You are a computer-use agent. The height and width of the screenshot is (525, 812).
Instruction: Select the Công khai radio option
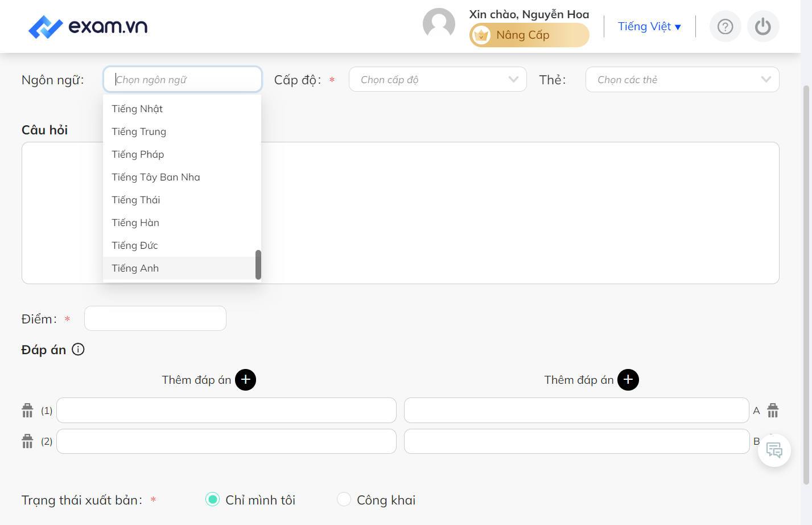[344, 499]
